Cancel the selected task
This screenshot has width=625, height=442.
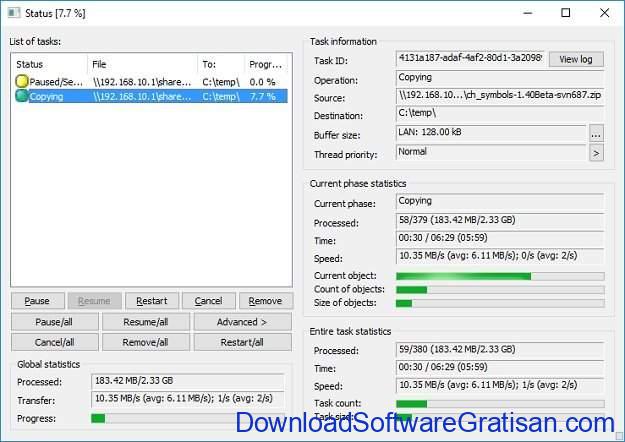click(208, 301)
